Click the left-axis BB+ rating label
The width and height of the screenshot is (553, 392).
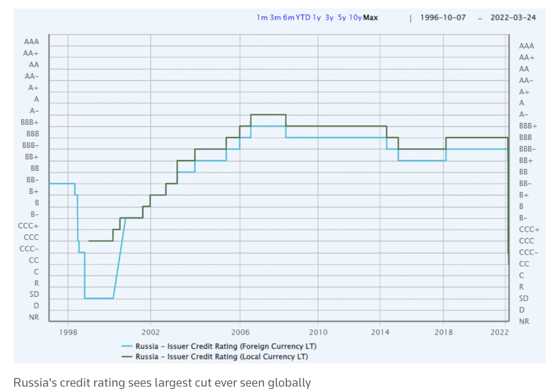tap(32, 157)
